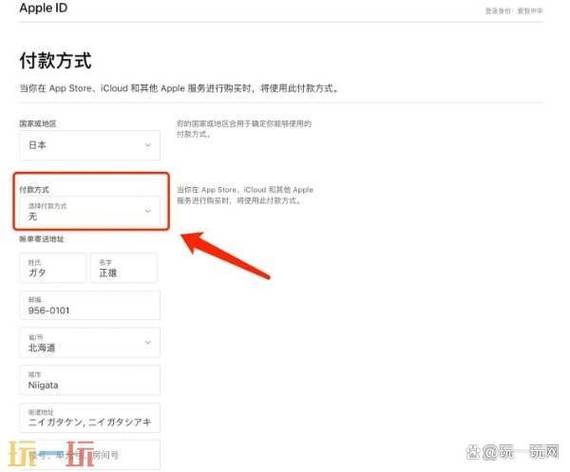Viewport: 570px width, 472px height.
Task: Select the first name field containing 正雄
Action: click(124, 268)
